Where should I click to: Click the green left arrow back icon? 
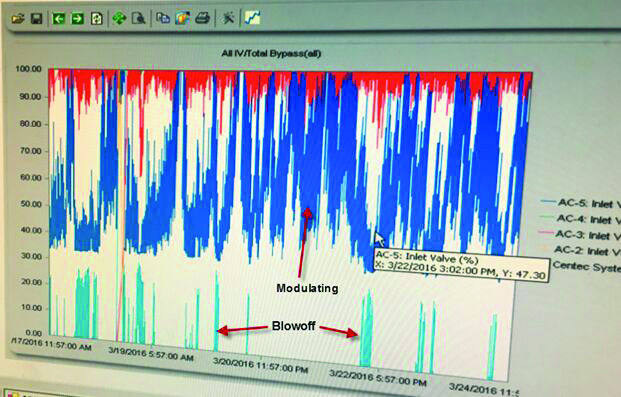[x=59, y=18]
